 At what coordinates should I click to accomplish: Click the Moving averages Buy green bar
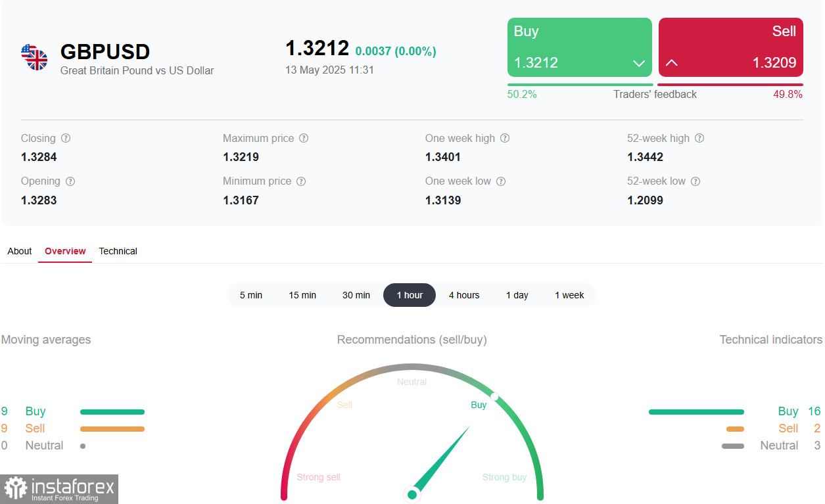click(112, 412)
